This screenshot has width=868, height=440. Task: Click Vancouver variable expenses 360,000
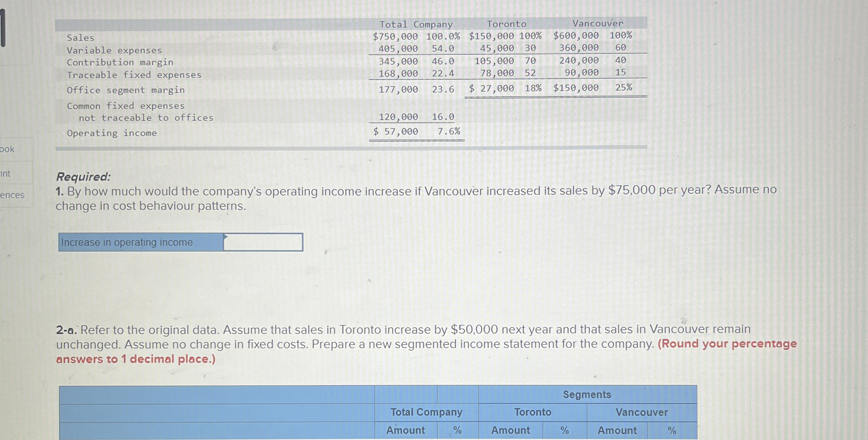click(579, 48)
